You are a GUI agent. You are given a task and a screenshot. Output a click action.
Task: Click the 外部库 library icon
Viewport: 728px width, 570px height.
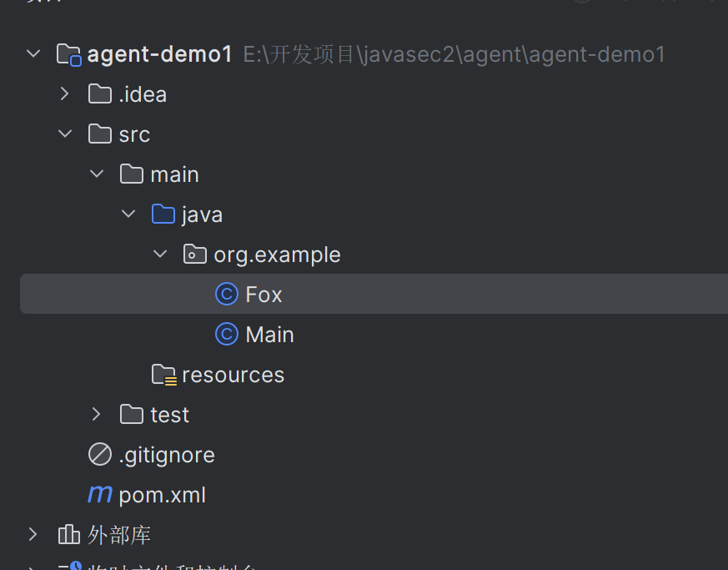coord(68,535)
